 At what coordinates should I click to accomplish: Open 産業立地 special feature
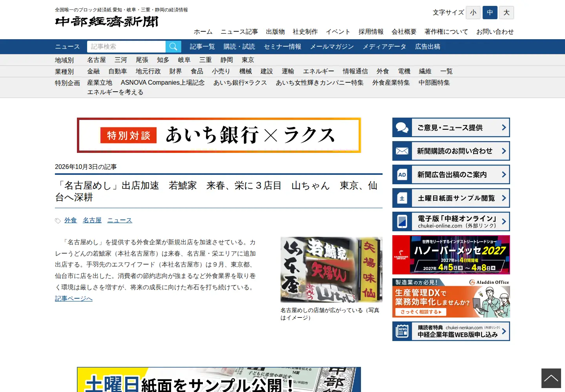(x=100, y=83)
